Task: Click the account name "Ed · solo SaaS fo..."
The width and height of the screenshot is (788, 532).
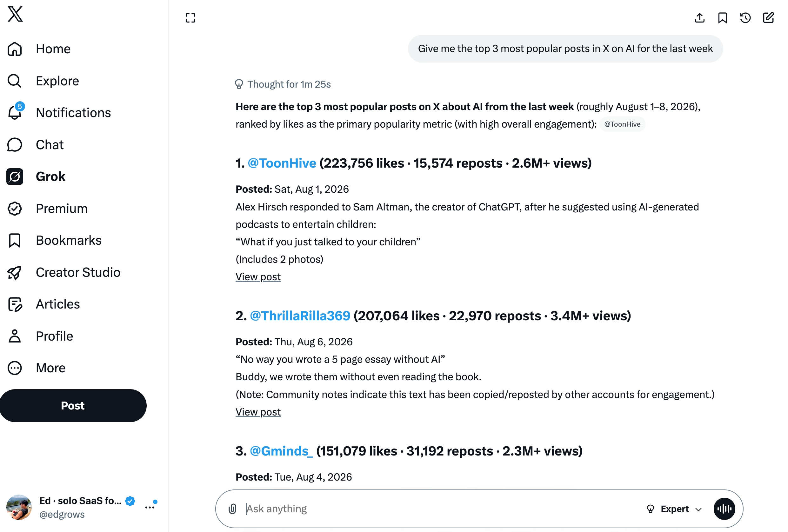Action: (x=80, y=501)
